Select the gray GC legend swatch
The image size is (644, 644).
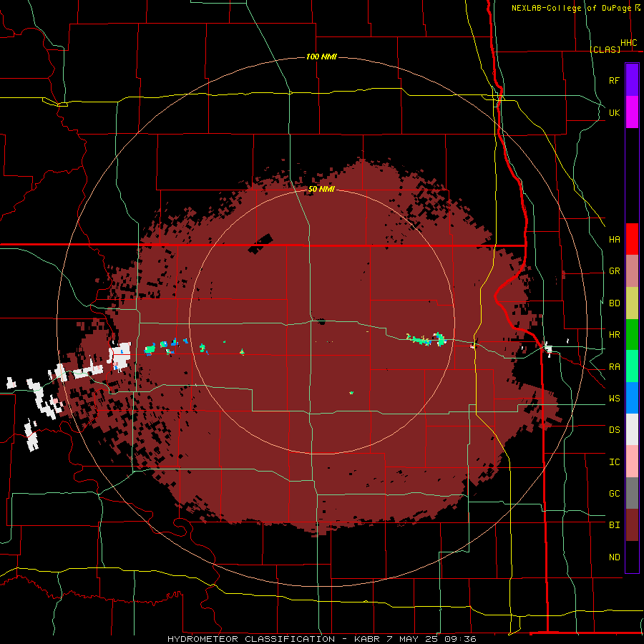click(x=632, y=493)
